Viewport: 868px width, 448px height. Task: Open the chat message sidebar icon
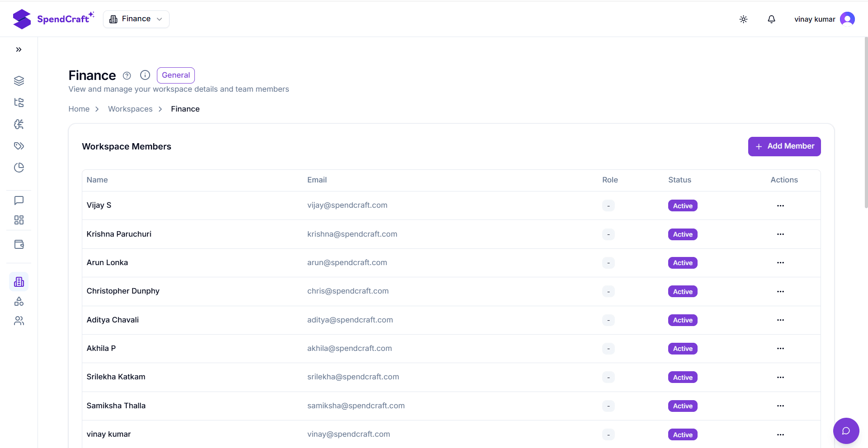coord(19,200)
